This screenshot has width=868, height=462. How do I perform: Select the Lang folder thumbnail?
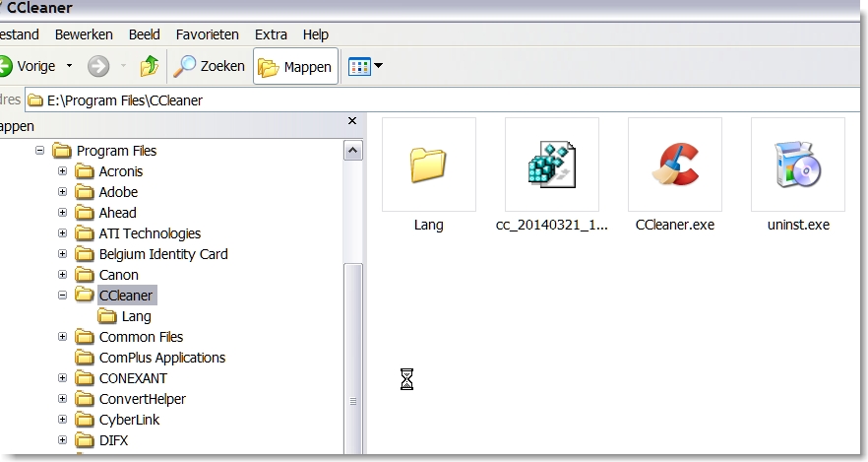click(x=429, y=165)
